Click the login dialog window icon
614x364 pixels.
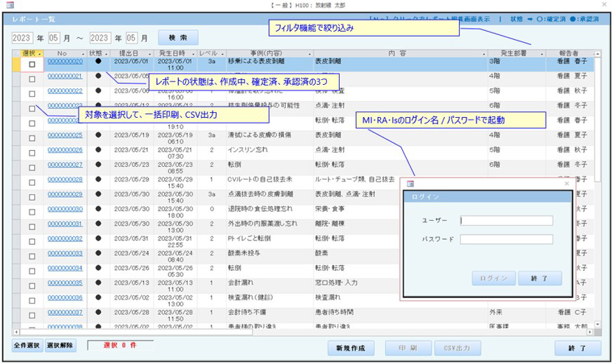click(x=411, y=184)
